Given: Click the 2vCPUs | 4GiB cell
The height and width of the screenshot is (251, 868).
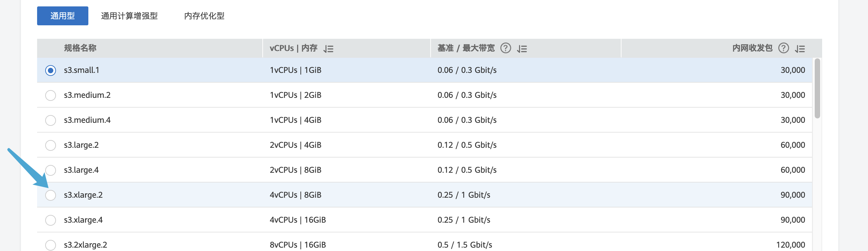Looking at the screenshot, I should coord(296,145).
